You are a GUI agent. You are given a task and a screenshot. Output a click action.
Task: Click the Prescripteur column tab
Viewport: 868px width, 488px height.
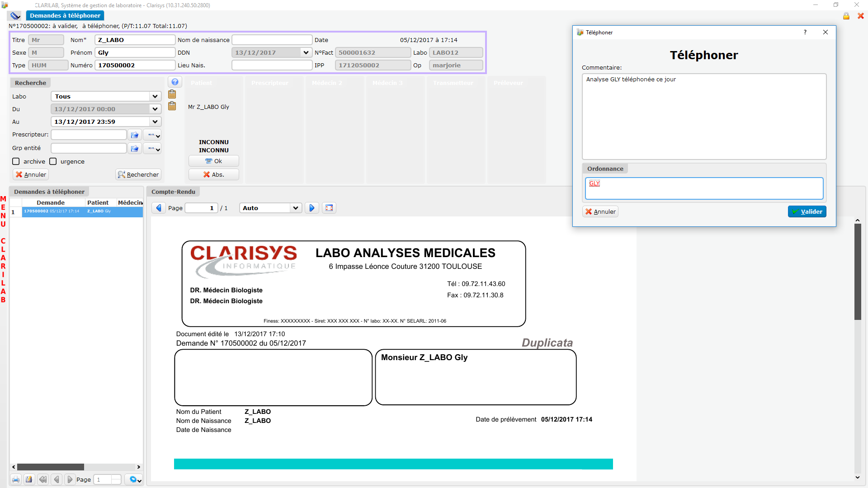270,83
